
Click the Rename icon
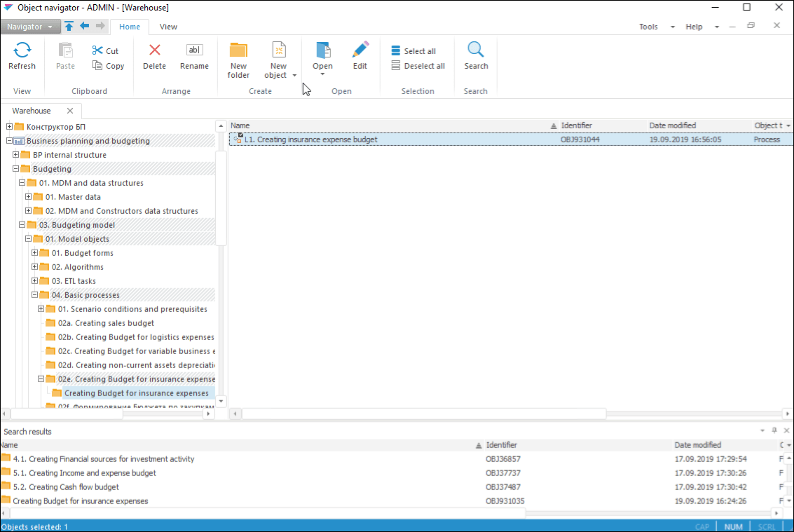coord(194,50)
